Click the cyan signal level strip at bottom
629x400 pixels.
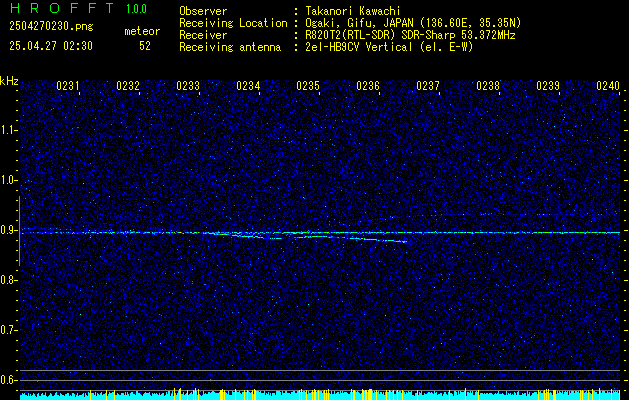click(320, 395)
